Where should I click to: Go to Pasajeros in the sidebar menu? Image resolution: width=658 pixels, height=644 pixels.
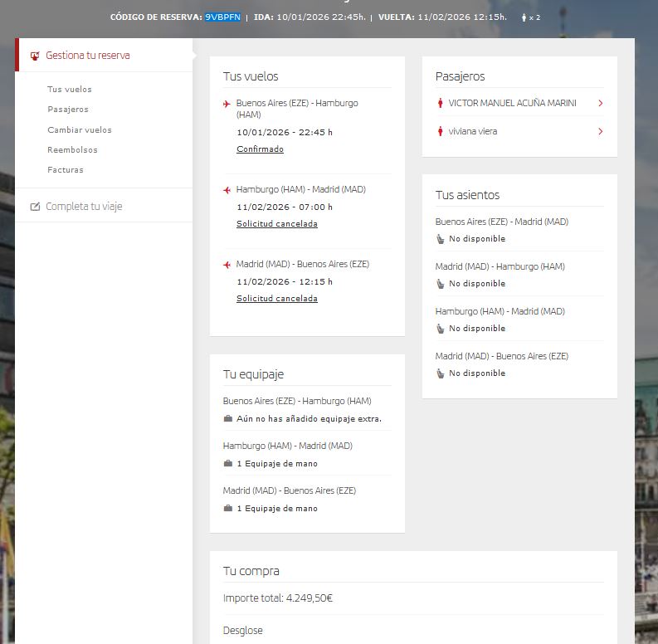68,110
